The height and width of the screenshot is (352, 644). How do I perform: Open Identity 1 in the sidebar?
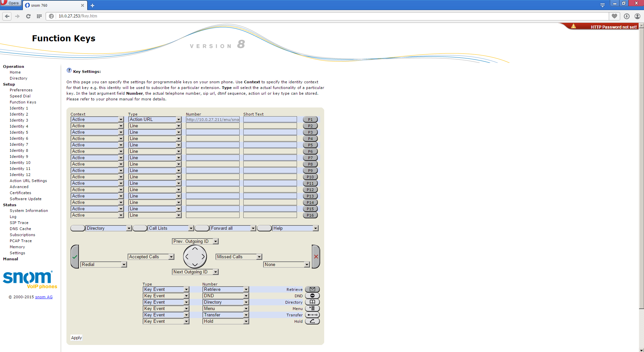19,108
